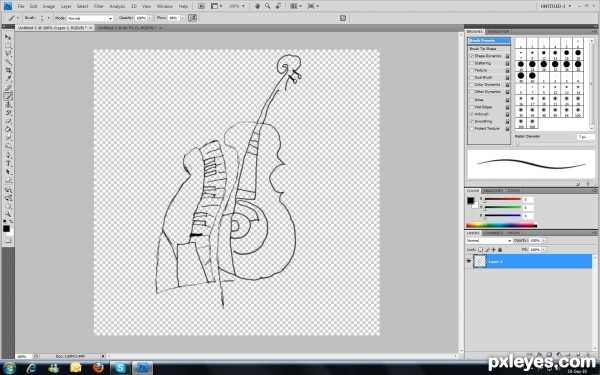Click the color spectrum ramp in Color panel
Screen dimensions: 600x375
(501, 225)
